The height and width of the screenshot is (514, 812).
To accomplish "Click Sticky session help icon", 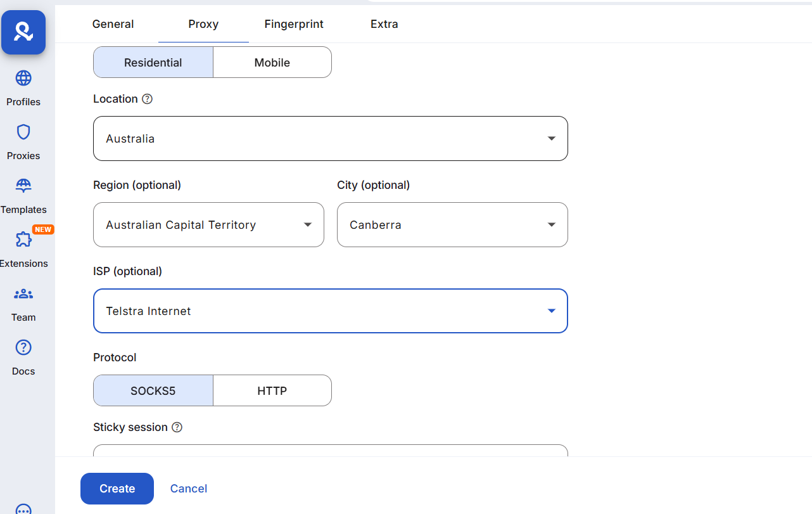I will (177, 427).
